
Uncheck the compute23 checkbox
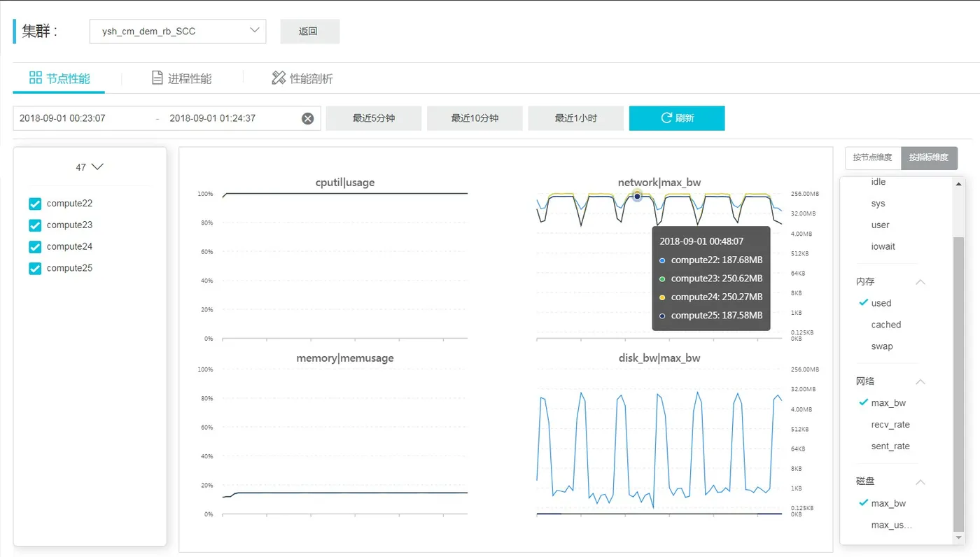(35, 225)
